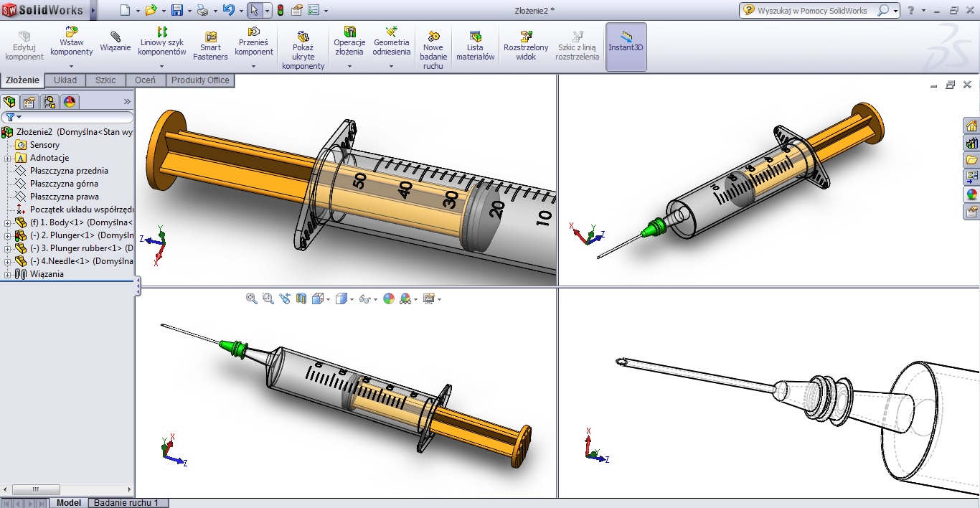Switch to the Układ tab
Screen dimensions: 980x508
click(65, 80)
